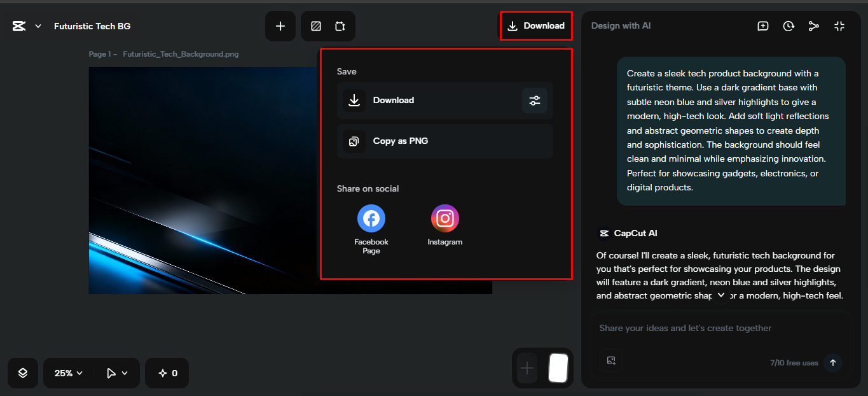Click the add element plus button

[x=280, y=26]
